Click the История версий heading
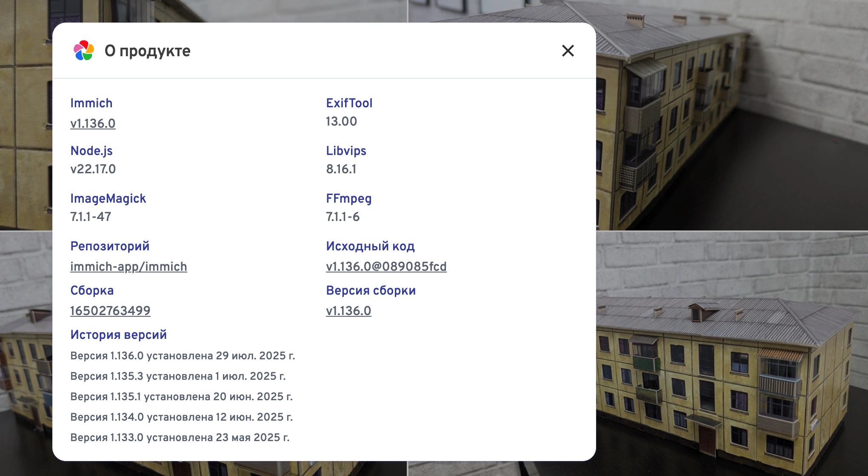 [x=118, y=335]
